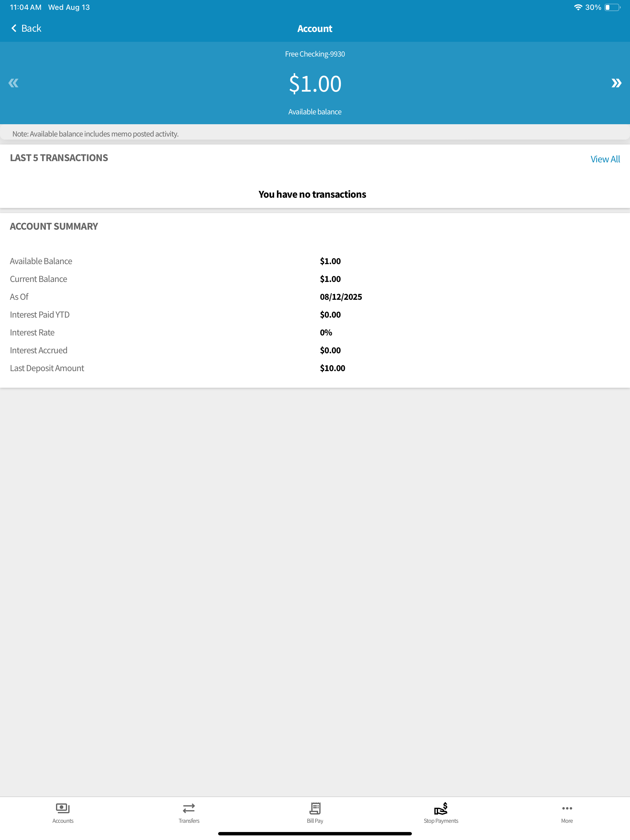Tap the Accounts tab label
630x840 pixels.
point(63,821)
